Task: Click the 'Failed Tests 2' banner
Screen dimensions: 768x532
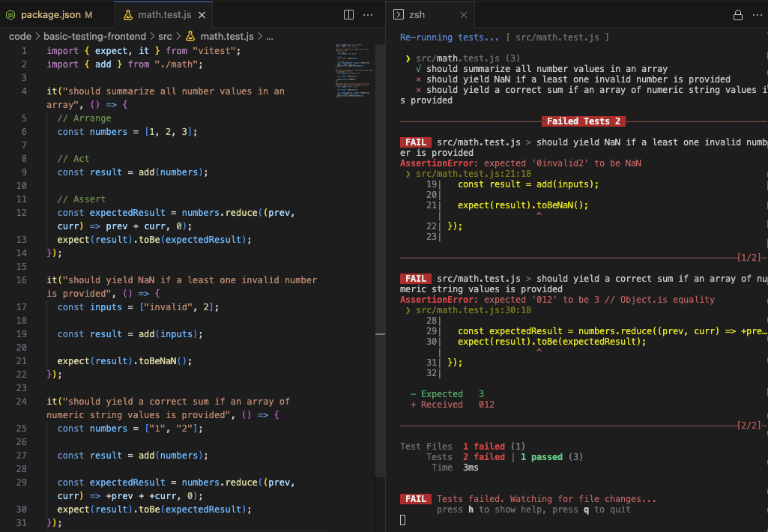Action: [x=584, y=121]
